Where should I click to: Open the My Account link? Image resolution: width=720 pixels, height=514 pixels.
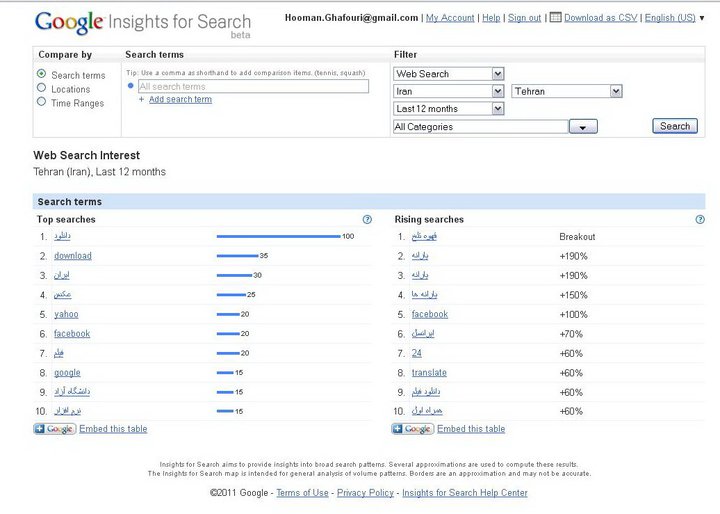[450, 18]
